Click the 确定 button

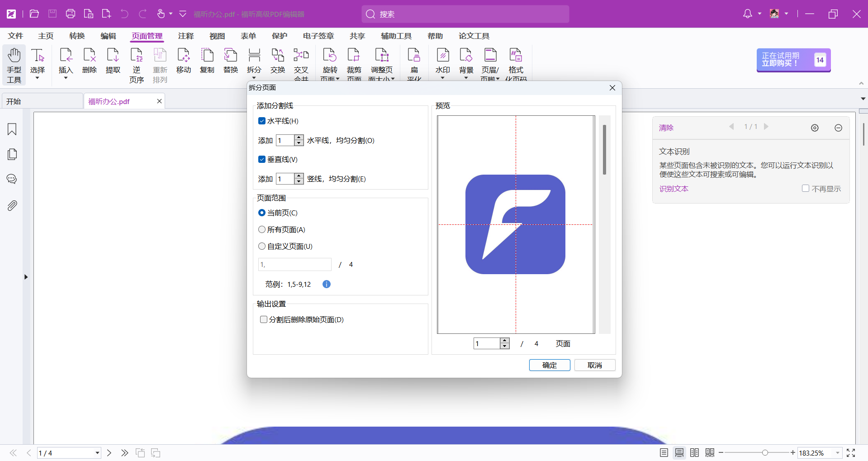(x=550, y=365)
